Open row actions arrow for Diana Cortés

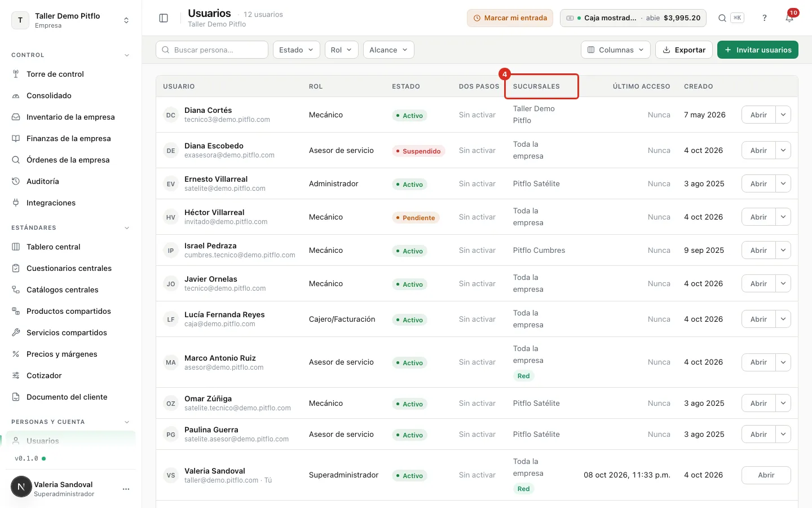click(x=783, y=115)
